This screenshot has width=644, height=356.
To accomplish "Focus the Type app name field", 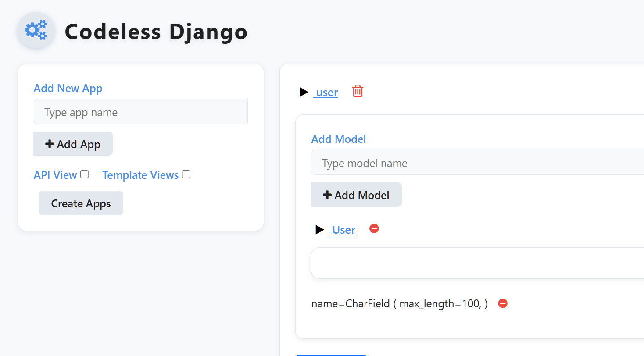I will [x=140, y=112].
